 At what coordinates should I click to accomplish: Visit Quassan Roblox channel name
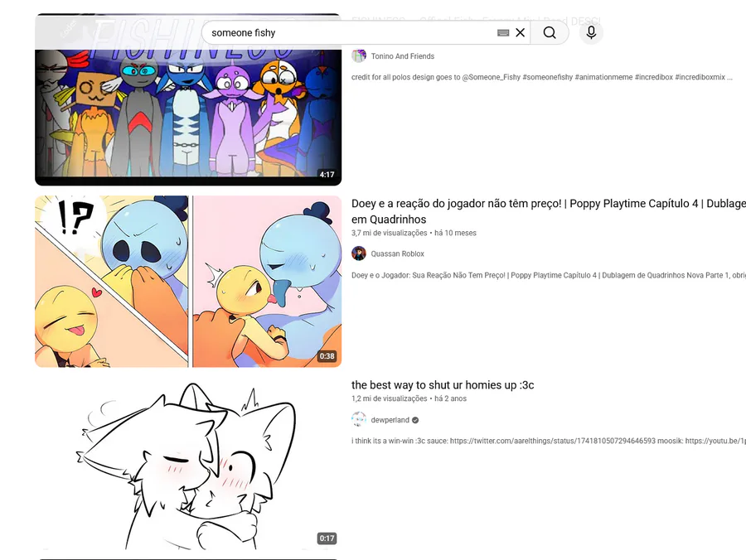pyautogui.click(x=397, y=253)
